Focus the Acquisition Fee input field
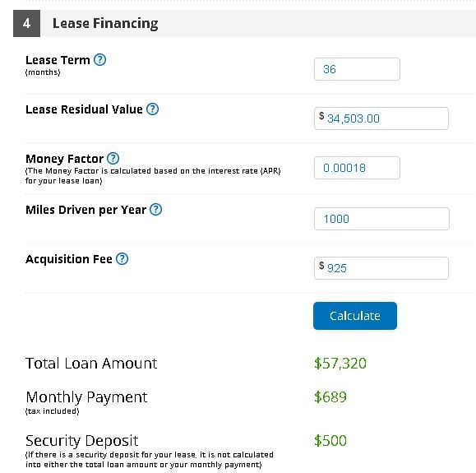 (381, 268)
